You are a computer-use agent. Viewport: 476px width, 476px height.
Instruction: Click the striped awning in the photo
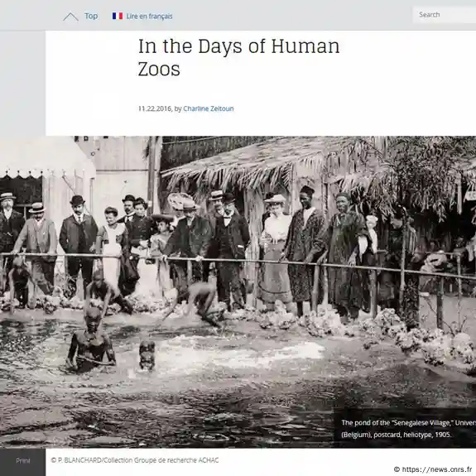point(22,173)
